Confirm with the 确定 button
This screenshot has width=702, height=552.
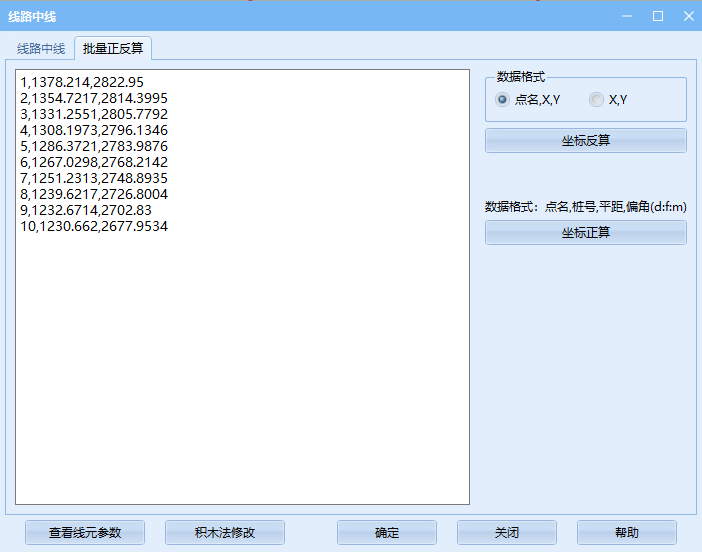[x=387, y=533]
